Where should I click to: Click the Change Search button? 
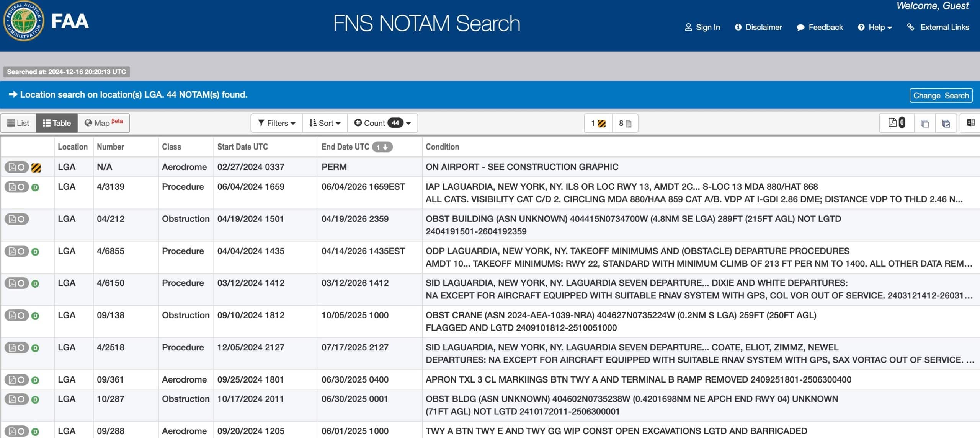(x=941, y=95)
